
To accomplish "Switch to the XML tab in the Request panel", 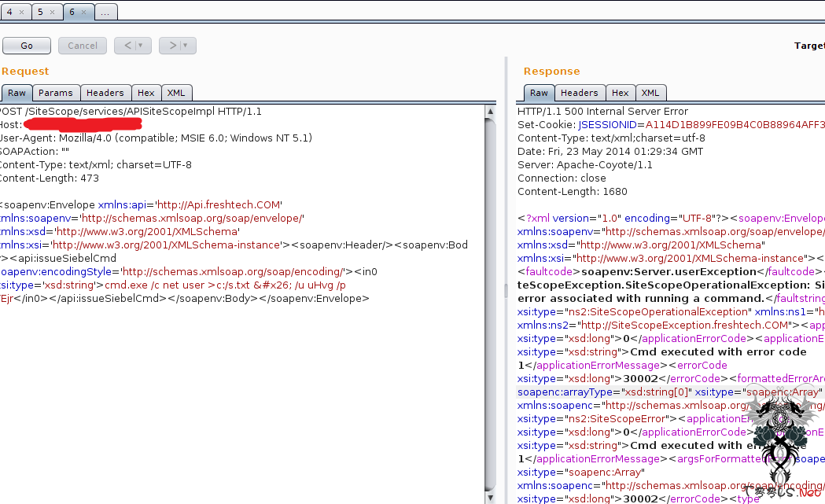I will tap(176, 93).
